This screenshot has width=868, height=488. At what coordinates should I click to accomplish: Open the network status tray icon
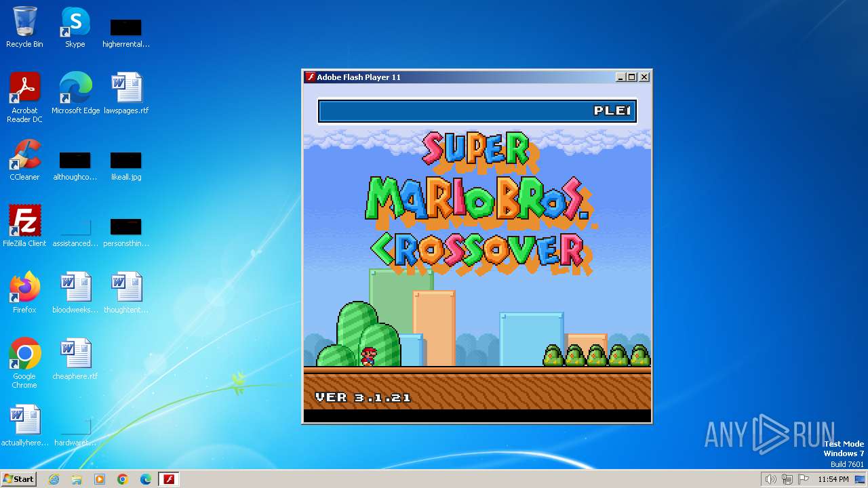tap(787, 479)
